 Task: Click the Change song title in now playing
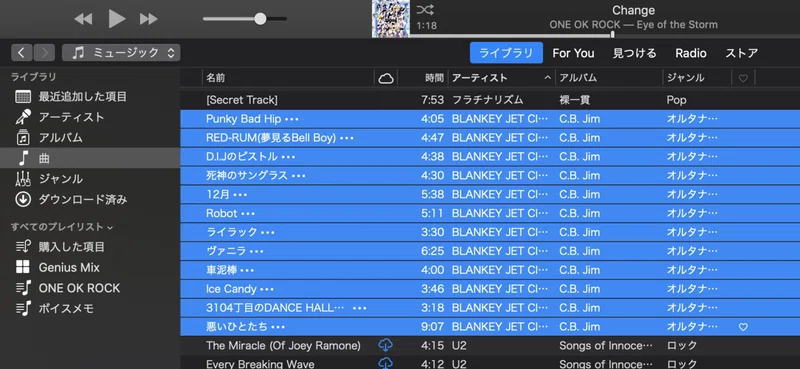click(633, 10)
